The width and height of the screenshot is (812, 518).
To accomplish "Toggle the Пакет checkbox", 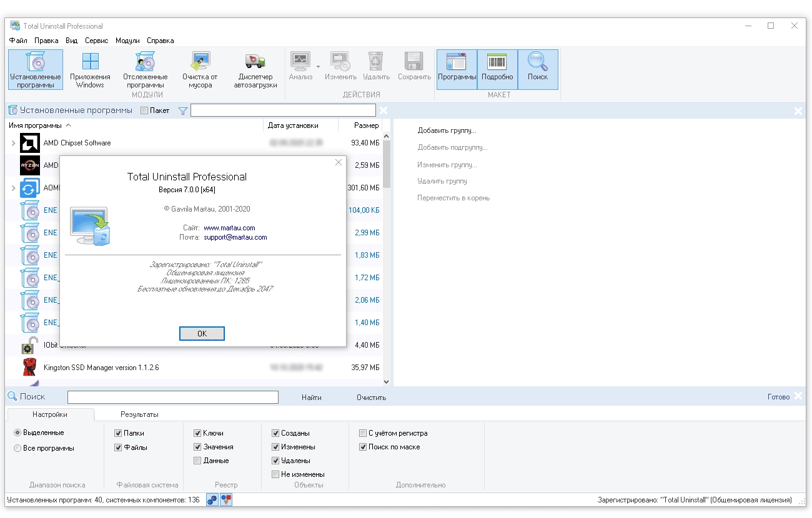I will point(144,111).
